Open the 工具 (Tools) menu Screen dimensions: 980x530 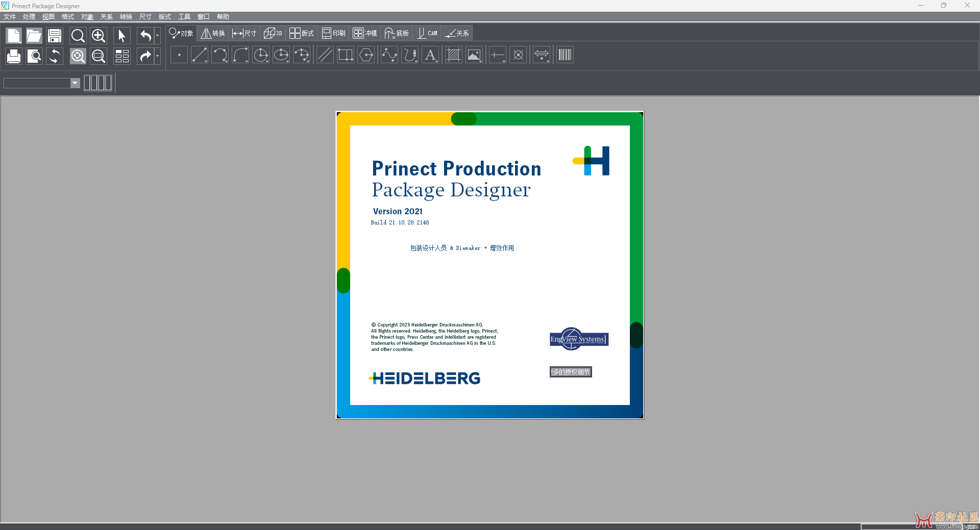(184, 17)
